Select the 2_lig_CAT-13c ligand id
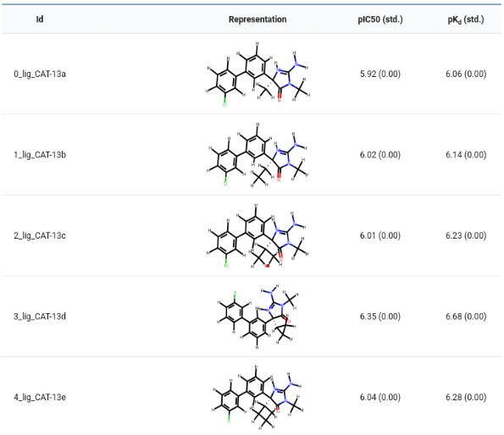Screen dimensions: 504x435 pos(40,236)
